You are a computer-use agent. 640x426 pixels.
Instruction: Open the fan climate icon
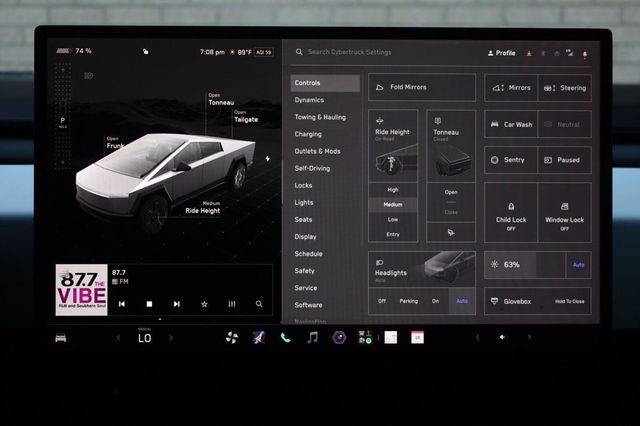(232, 337)
